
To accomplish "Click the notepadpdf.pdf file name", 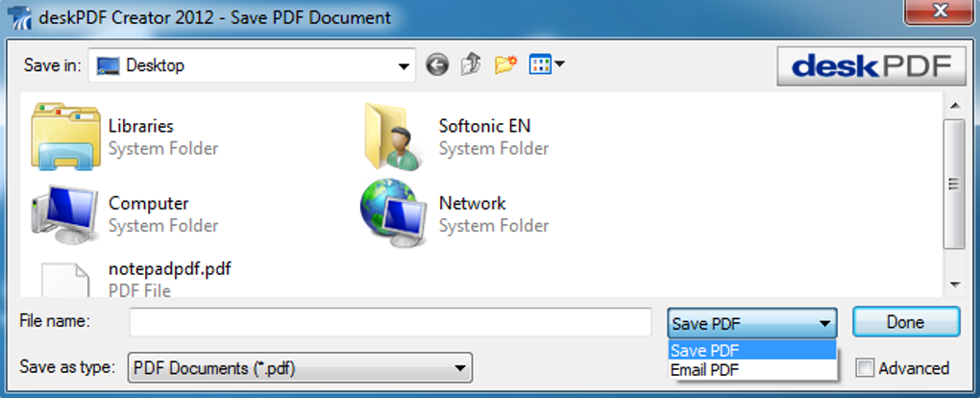I will 169,269.
